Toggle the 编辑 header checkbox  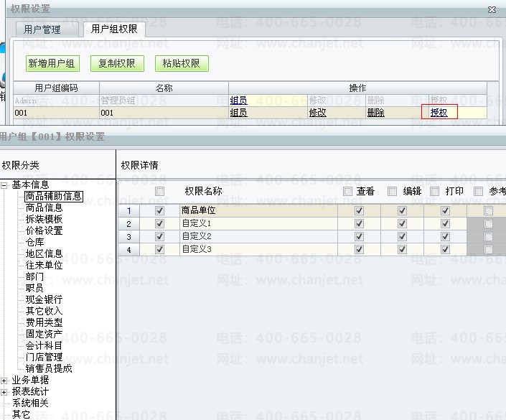(x=393, y=192)
